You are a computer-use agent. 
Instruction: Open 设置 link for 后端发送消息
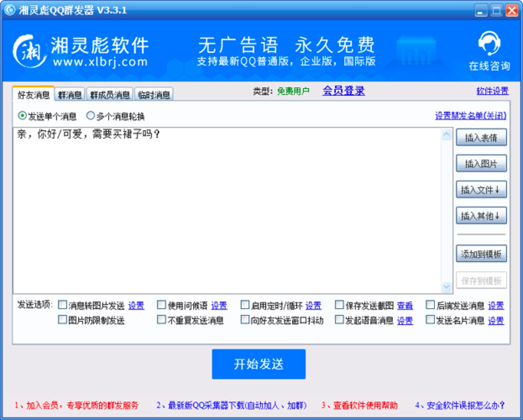(496, 306)
